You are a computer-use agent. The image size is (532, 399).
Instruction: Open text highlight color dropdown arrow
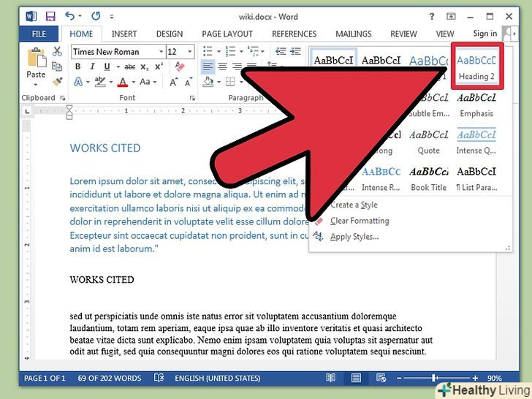tap(111, 82)
